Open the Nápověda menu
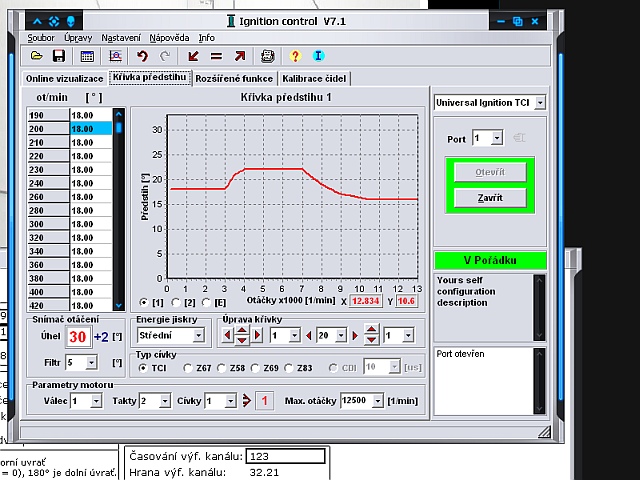 [169, 38]
